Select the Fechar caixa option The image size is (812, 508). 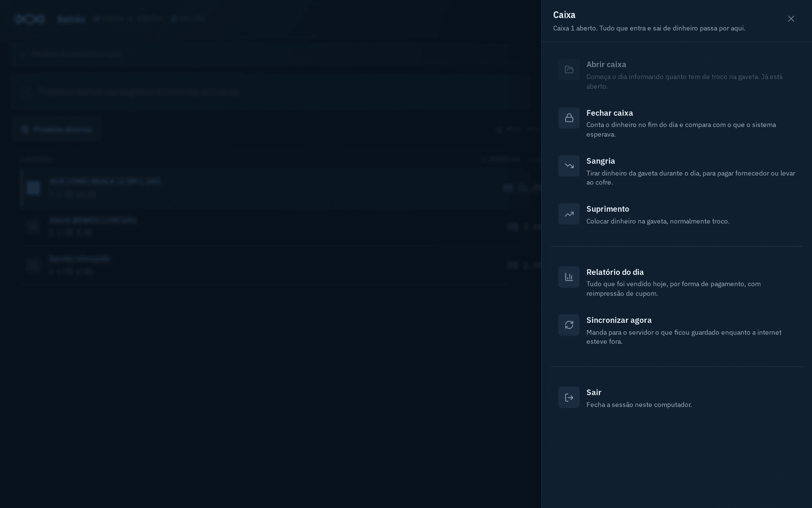tap(677, 123)
